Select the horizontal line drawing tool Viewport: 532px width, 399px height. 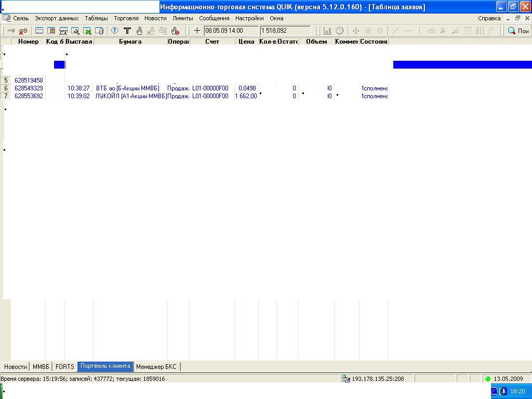(x=408, y=31)
